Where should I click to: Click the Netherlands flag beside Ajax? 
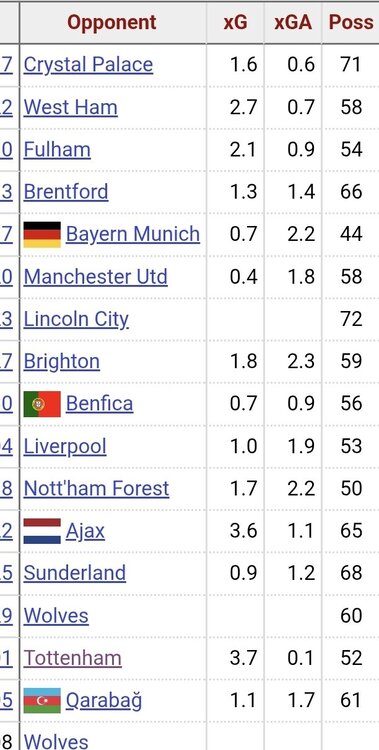(42, 531)
